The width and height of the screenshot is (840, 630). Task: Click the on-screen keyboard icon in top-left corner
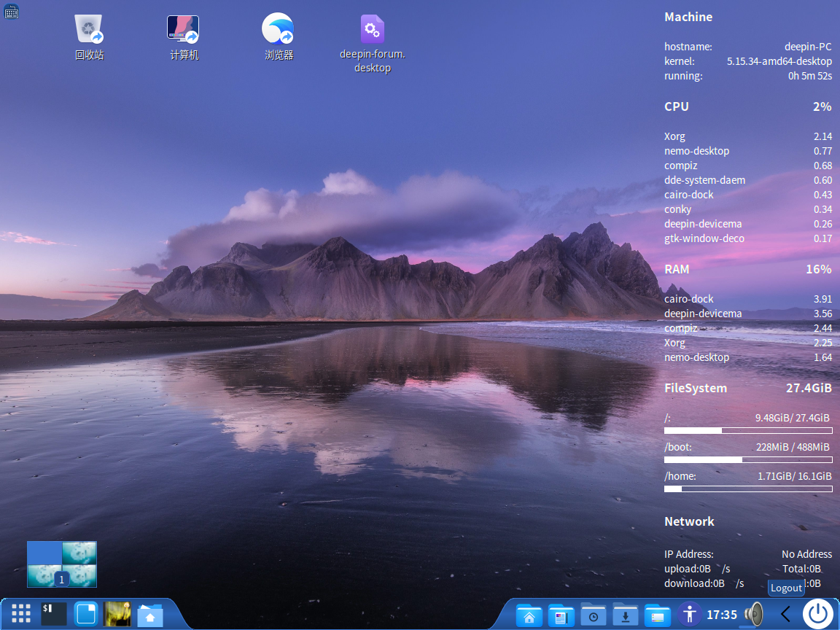tap(12, 11)
